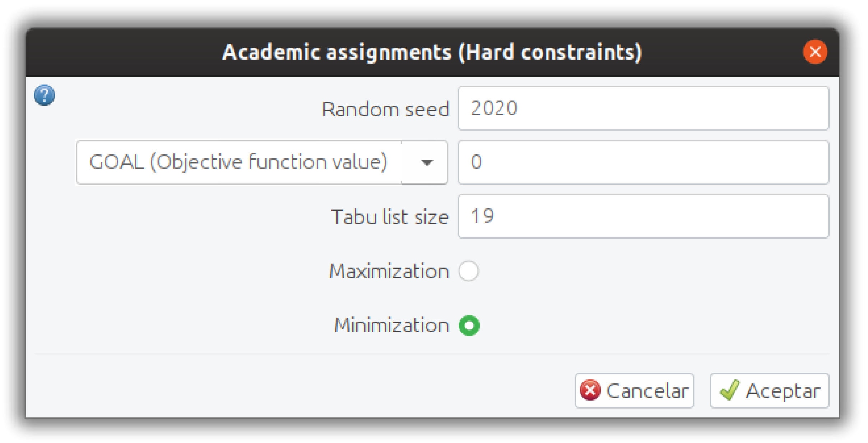868x443 pixels.
Task: Click the Tabu list size label
Action: point(390,217)
